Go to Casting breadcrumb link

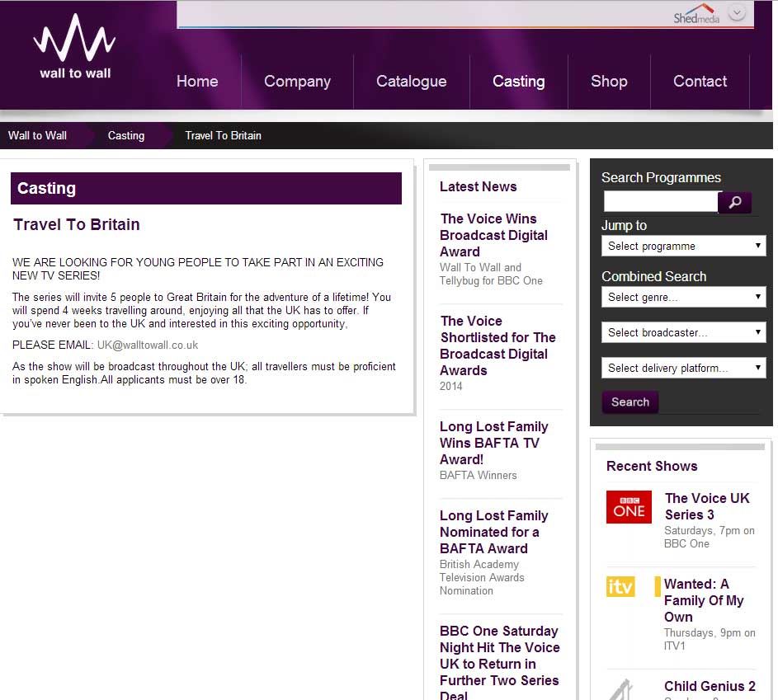pyautogui.click(x=126, y=135)
